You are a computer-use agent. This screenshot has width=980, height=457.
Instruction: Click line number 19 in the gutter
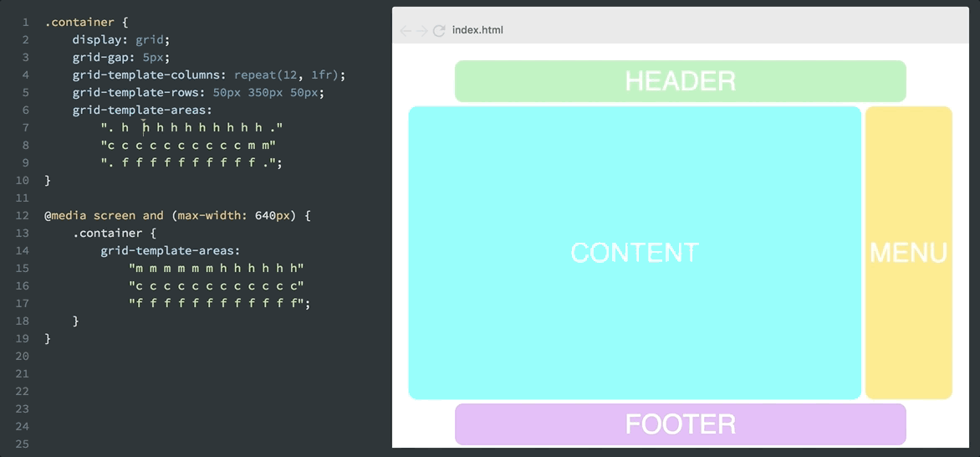(23, 338)
